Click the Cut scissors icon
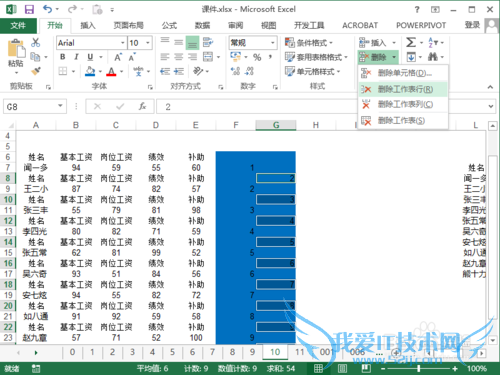 35,42
